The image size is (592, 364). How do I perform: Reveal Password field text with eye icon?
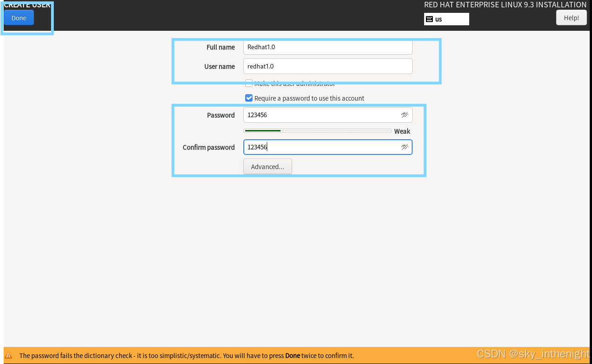coord(404,115)
